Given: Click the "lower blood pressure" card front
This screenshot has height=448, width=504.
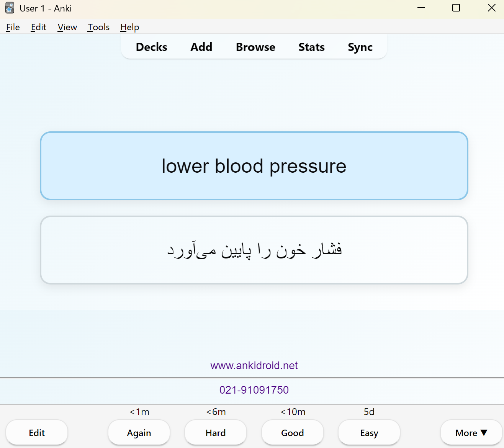Looking at the screenshot, I should tap(254, 166).
